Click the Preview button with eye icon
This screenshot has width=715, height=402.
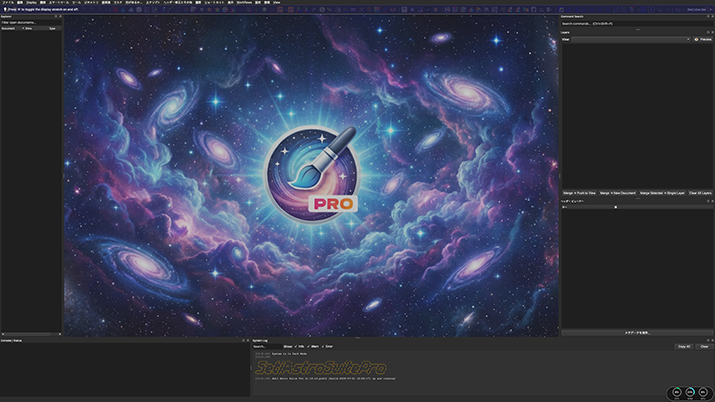pyautogui.click(x=703, y=39)
